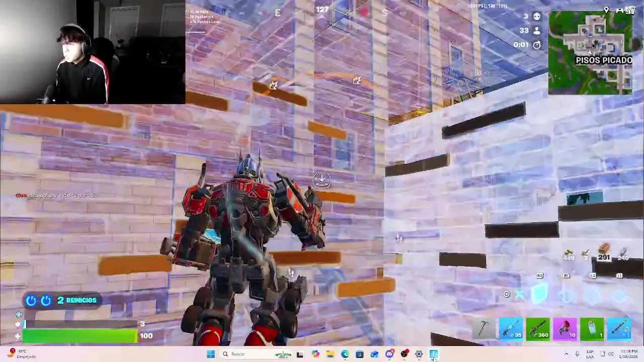Open the Windows Start menu
The height and width of the screenshot is (362, 644).
pyautogui.click(x=211, y=354)
